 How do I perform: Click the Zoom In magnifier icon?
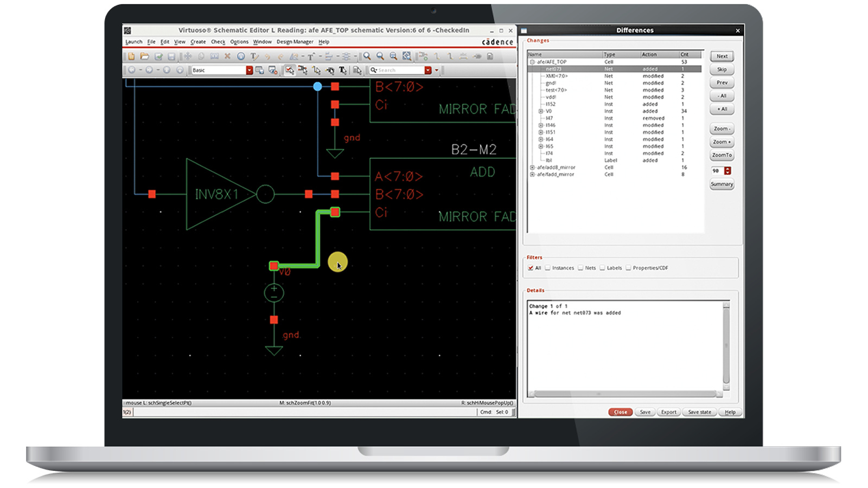[x=367, y=56]
